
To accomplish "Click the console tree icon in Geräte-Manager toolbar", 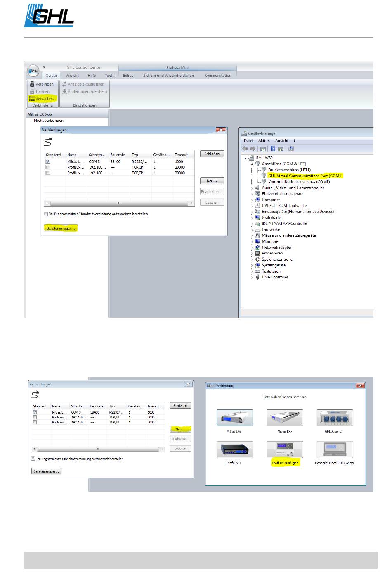I will (263, 149).
